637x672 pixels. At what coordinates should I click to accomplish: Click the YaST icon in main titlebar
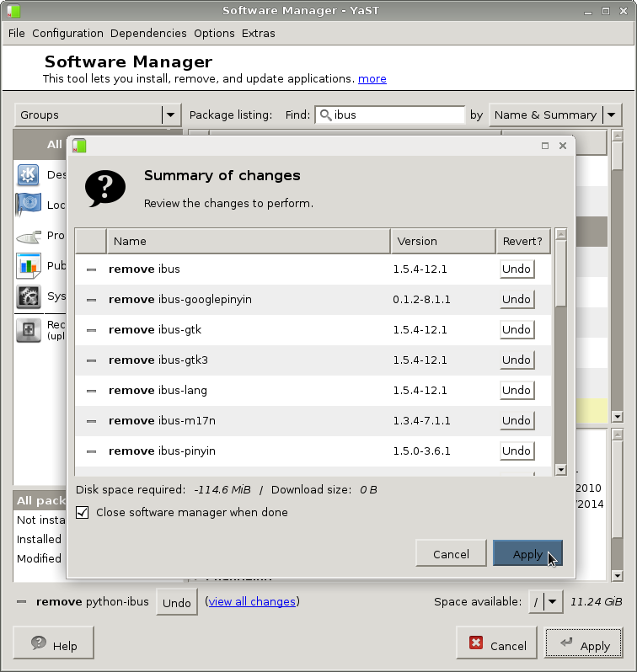click(x=13, y=11)
